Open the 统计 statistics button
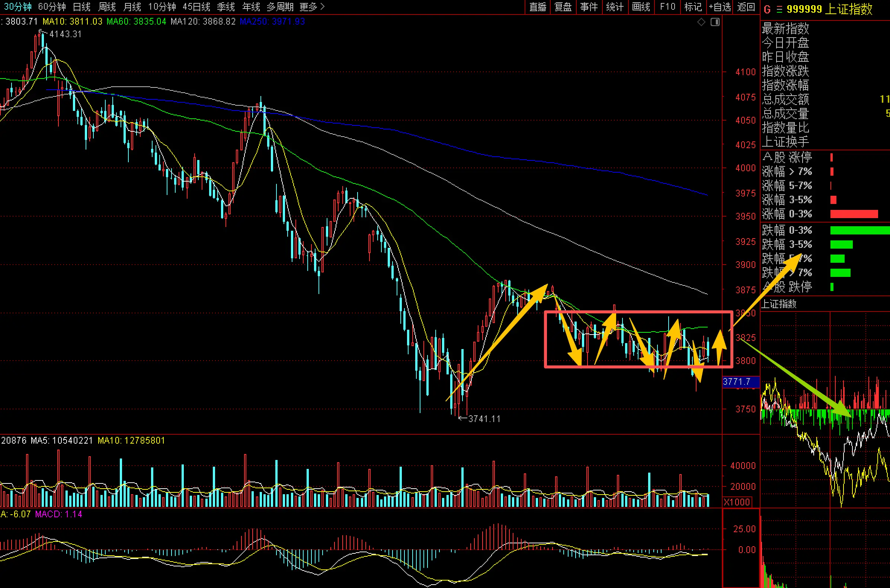 (x=614, y=7)
